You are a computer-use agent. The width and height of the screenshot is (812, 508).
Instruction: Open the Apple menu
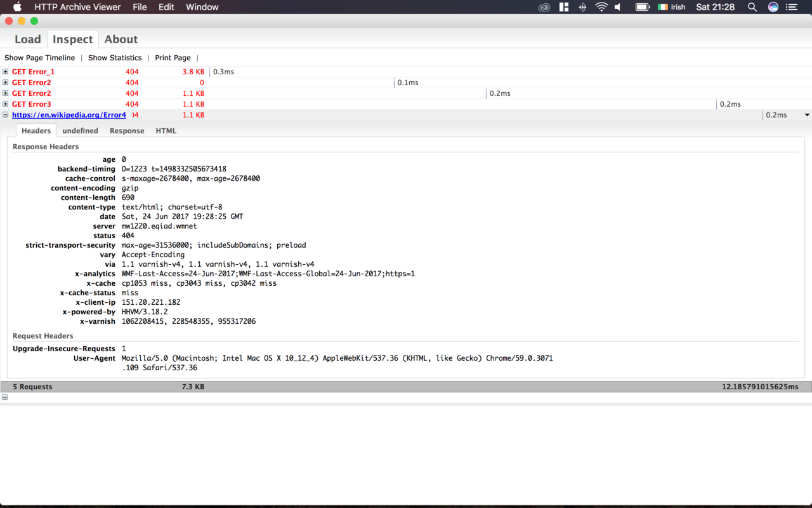click(17, 7)
